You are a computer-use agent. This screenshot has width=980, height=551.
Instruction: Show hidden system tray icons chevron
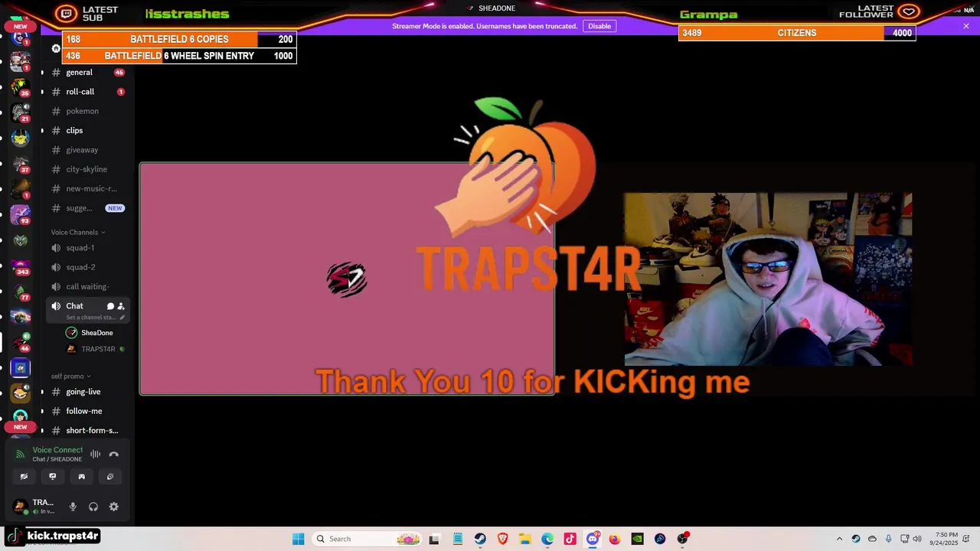coord(839,539)
